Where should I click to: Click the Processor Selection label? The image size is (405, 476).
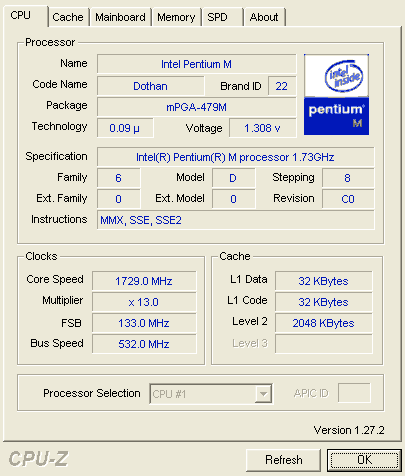(x=92, y=393)
